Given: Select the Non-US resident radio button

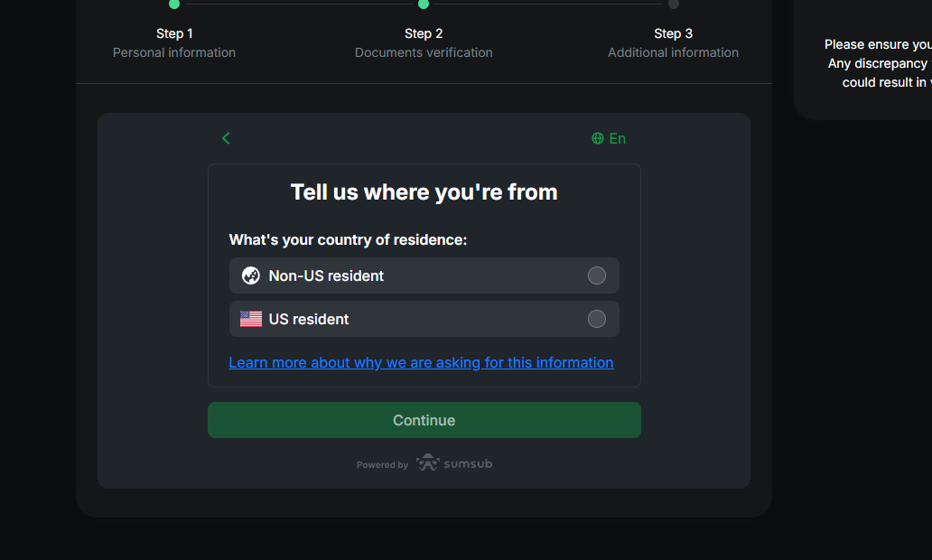Looking at the screenshot, I should [597, 275].
